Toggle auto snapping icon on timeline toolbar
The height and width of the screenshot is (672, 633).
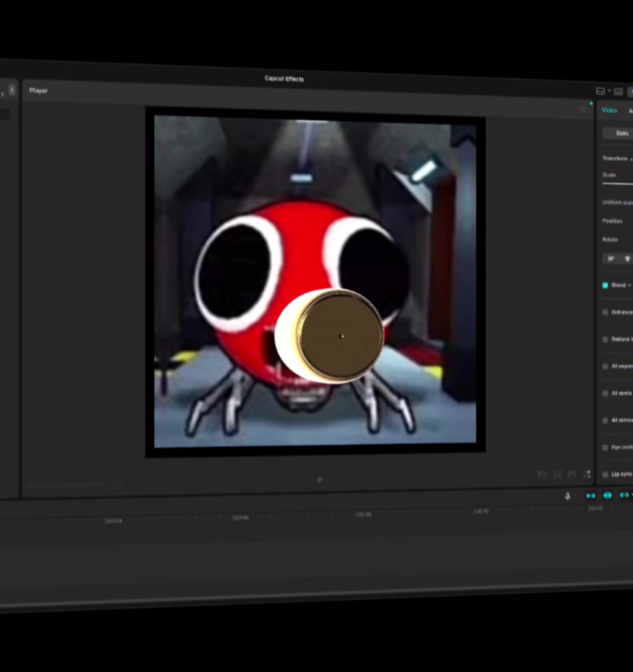click(607, 495)
